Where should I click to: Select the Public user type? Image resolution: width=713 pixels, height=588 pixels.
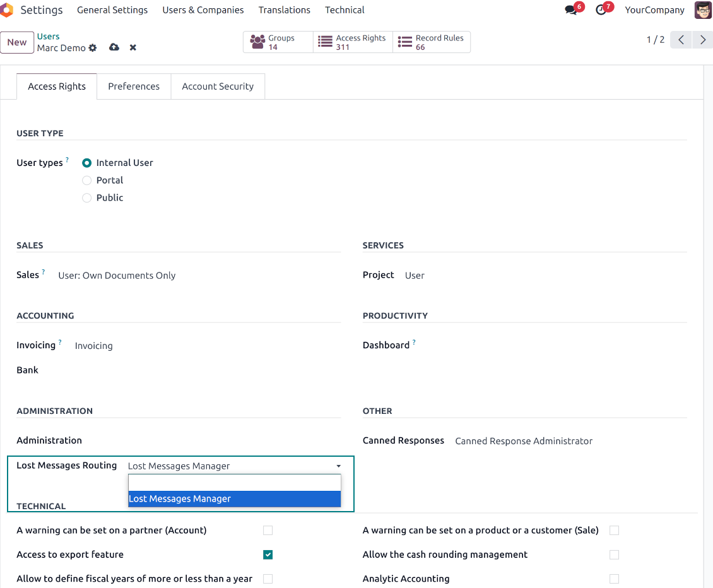coord(87,198)
